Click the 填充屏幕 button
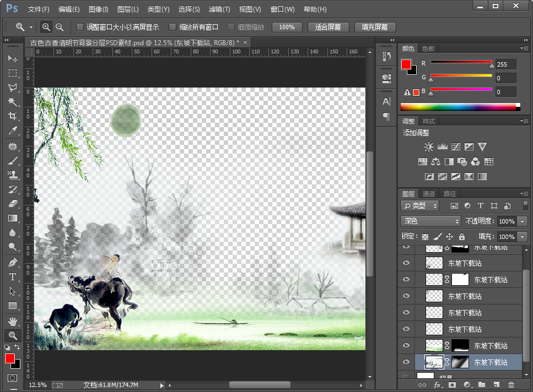The image size is (533, 392). (375, 27)
